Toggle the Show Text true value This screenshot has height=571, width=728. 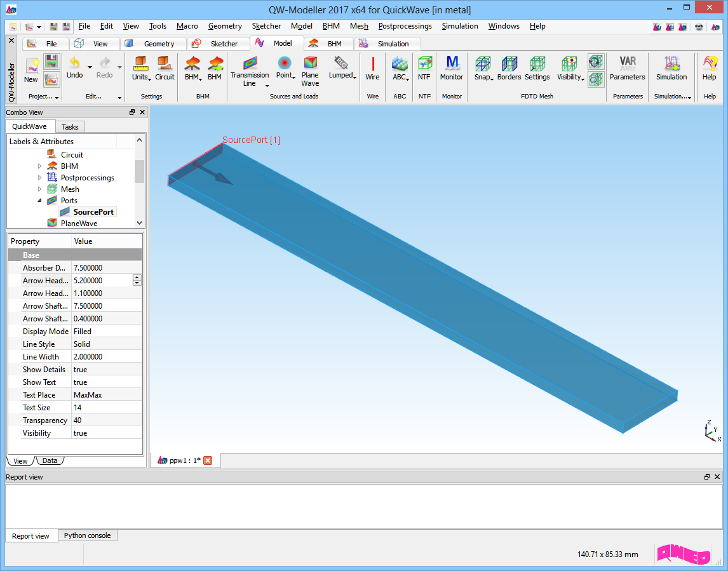pyautogui.click(x=107, y=382)
